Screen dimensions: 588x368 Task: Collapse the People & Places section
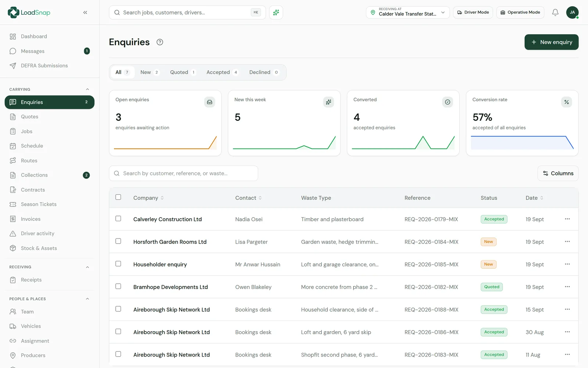[87, 299]
